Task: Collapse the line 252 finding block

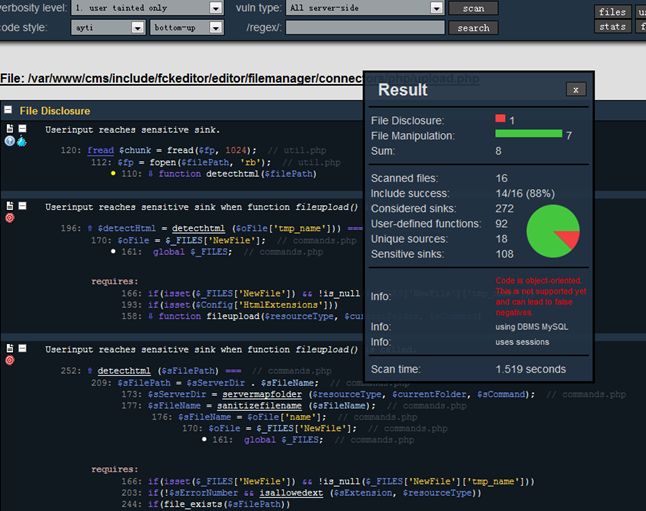Action: [x=23, y=348]
